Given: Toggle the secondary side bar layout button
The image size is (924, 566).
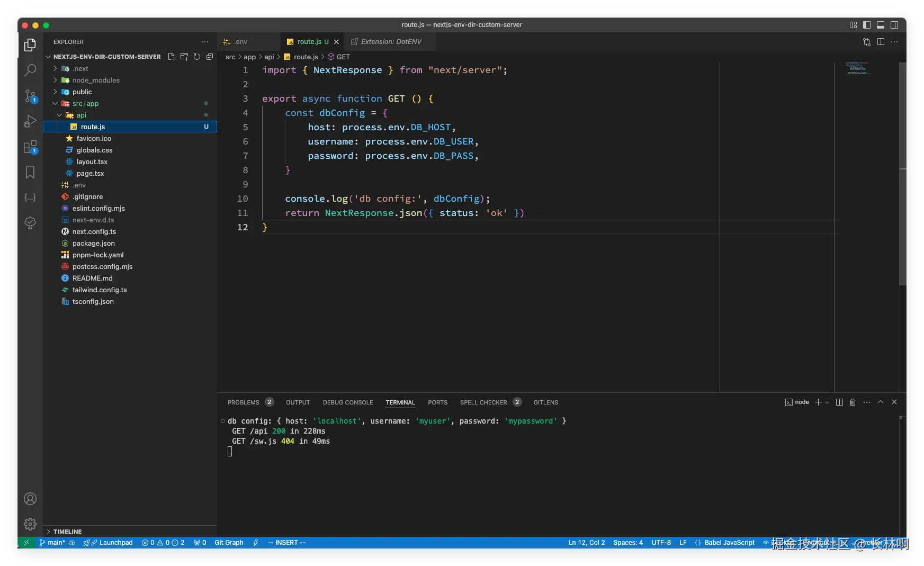Looking at the screenshot, I should [x=894, y=25].
